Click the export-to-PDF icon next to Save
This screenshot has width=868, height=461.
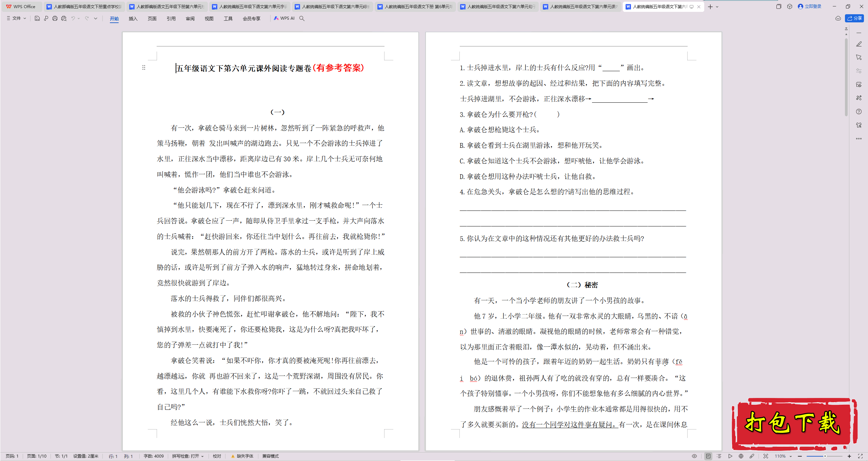coord(46,18)
